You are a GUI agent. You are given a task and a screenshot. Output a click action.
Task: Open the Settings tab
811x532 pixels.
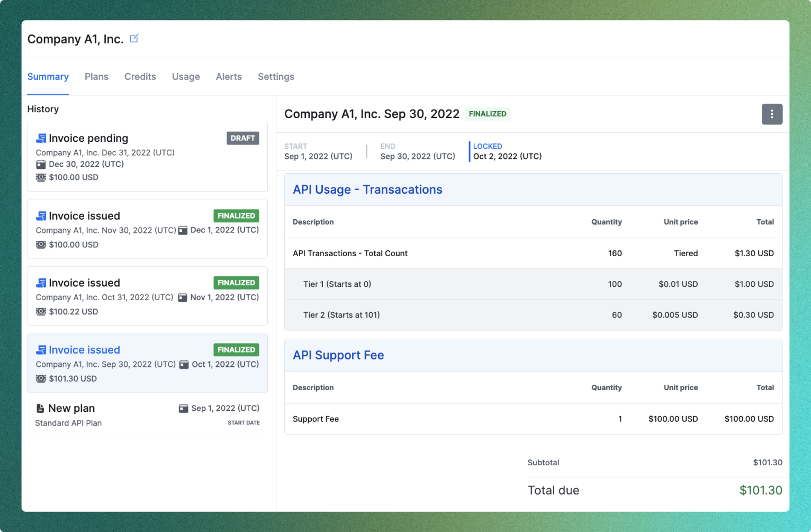(x=276, y=77)
